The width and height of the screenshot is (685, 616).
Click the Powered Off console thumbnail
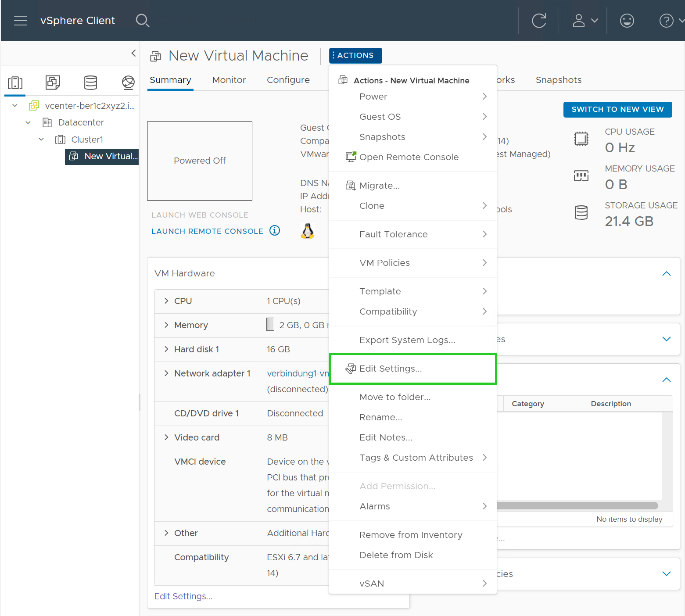tap(200, 161)
